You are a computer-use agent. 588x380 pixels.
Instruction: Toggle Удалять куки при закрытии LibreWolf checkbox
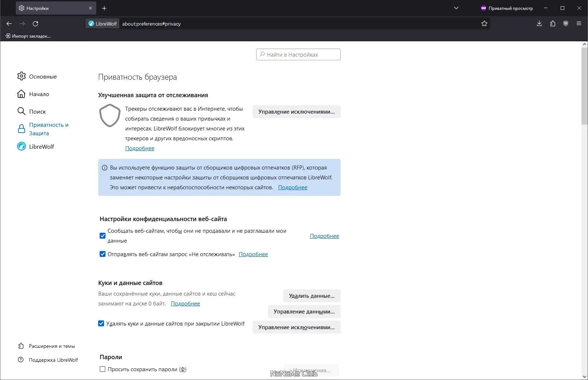coord(101,323)
